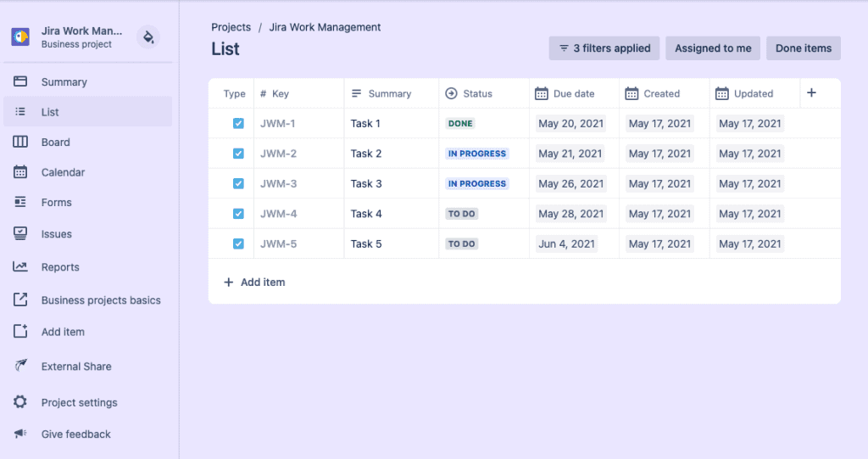Change the IN PROGRESS status of Task 2
Image resolution: width=868 pixels, height=459 pixels.
tap(477, 154)
